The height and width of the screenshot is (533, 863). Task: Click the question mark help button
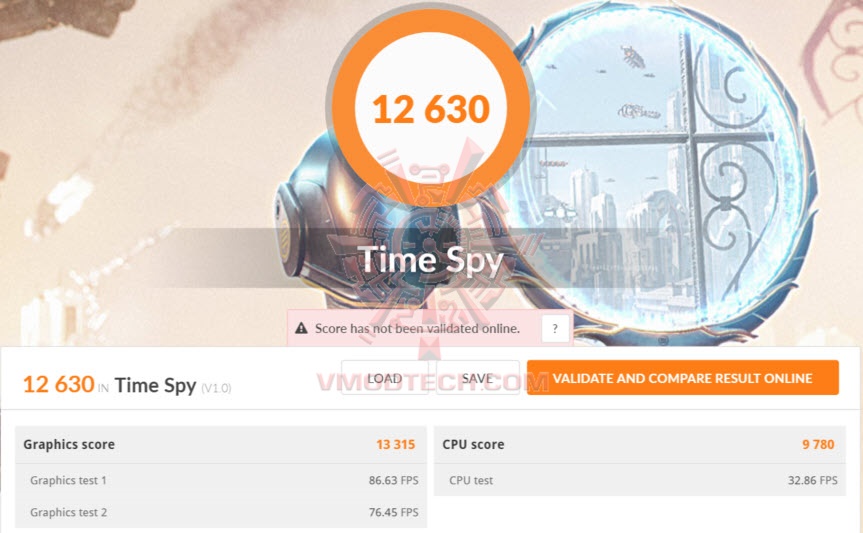click(555, 328)
